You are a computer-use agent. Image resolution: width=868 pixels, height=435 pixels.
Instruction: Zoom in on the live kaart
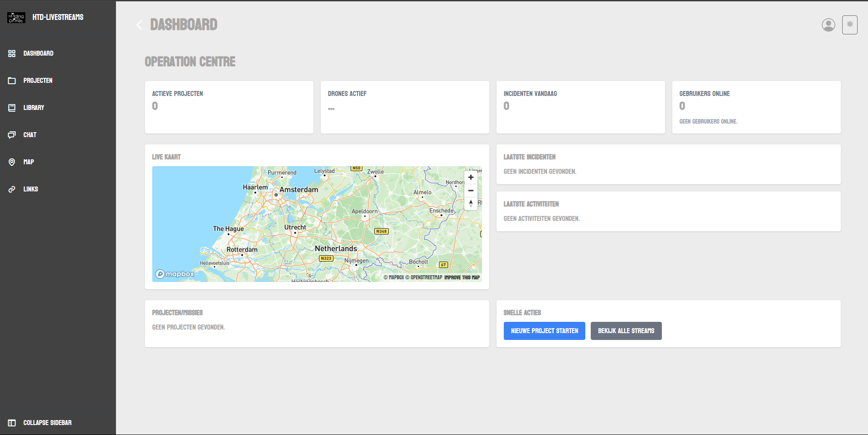(471, 177)
